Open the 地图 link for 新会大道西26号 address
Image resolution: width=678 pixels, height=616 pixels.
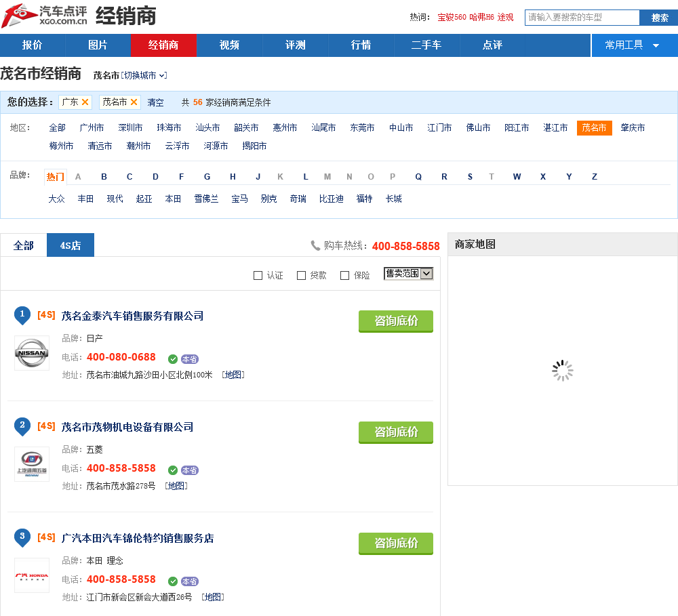213,597
